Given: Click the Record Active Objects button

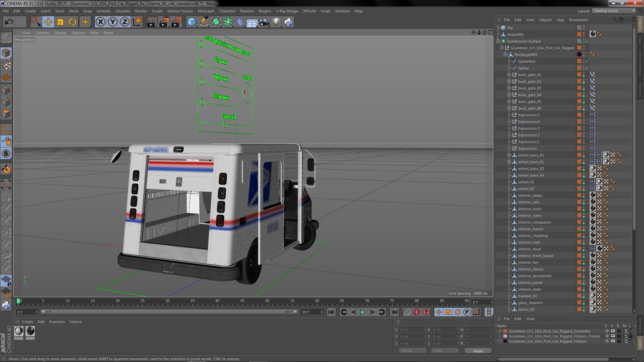Looking at the screenshot, I should (x=407, y=312).
